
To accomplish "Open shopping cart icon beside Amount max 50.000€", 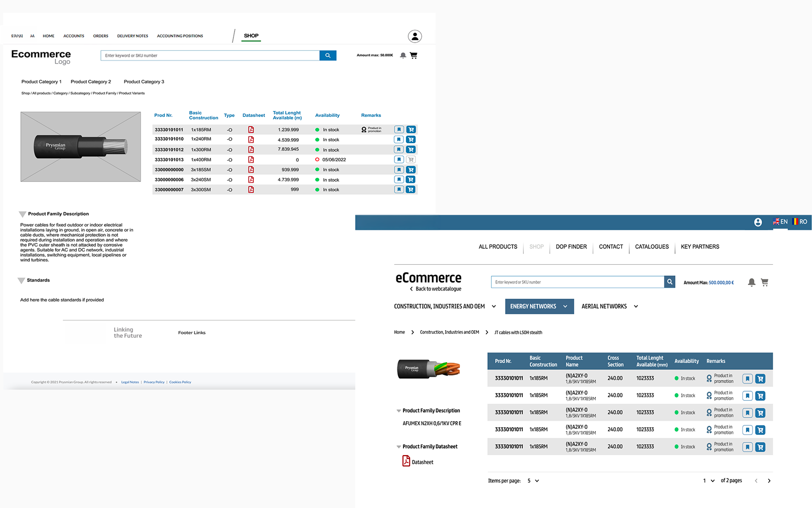I will pos(414,55).
